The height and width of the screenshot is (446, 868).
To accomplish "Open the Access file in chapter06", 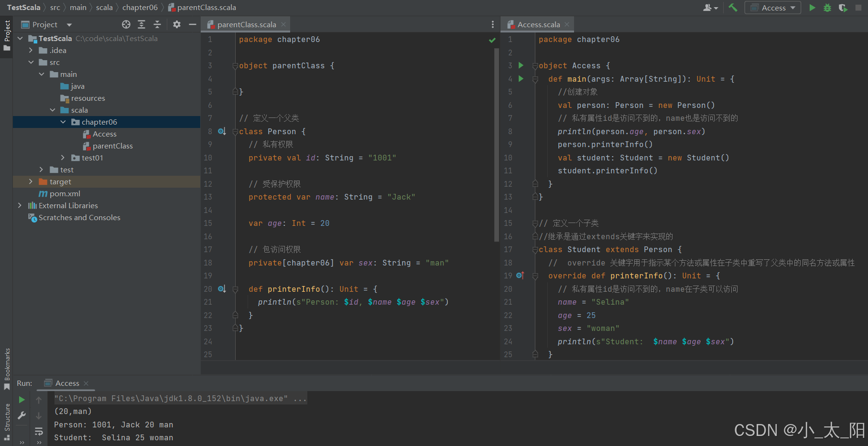I will 99,134.
